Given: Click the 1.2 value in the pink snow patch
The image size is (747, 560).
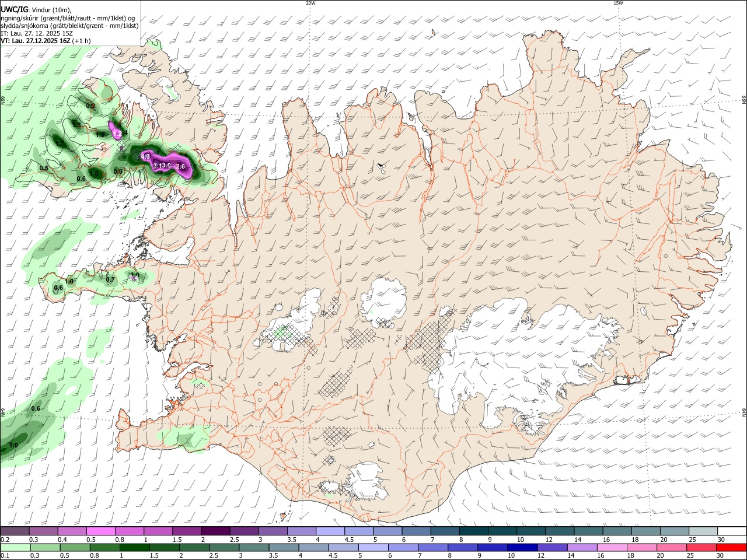Looking at the screenshot, I should point(117,134).
